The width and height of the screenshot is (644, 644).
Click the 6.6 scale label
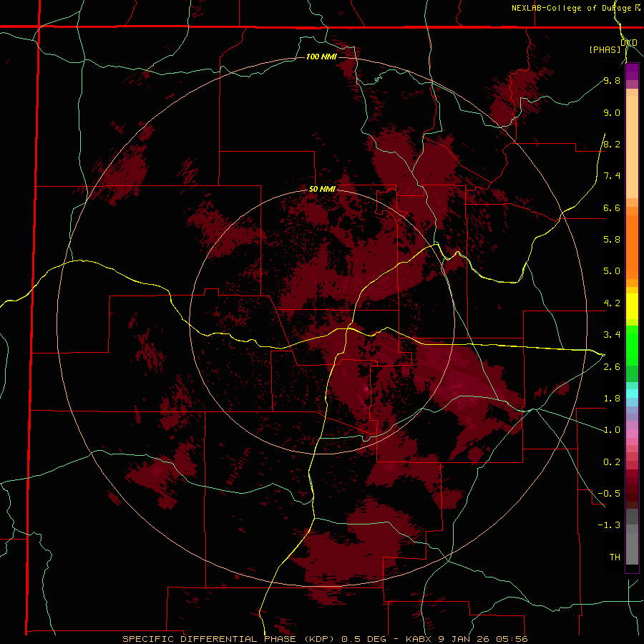coord(612,208)
